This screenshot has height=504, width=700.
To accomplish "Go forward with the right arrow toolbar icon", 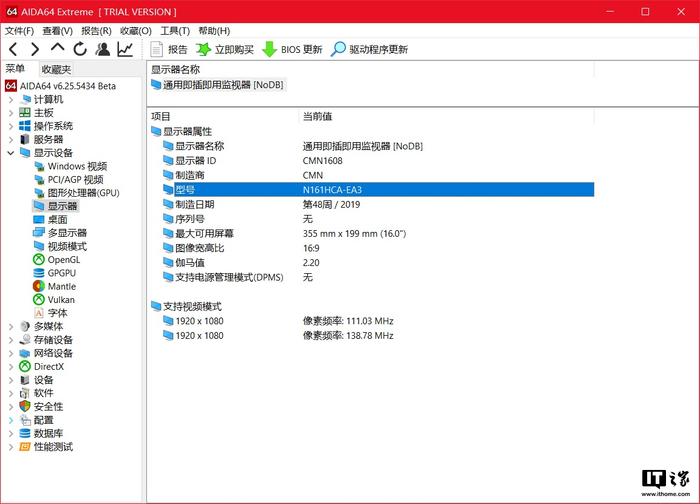I will click(x=35, y=49).
